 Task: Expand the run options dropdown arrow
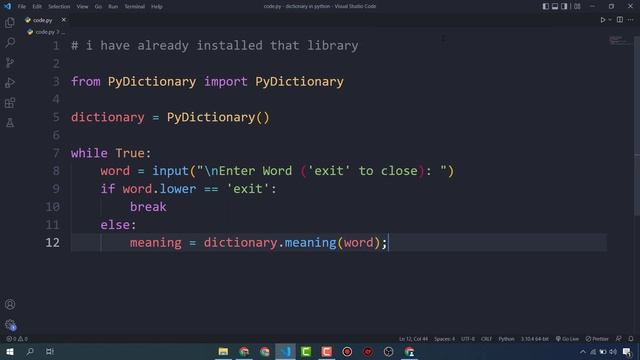610,20
